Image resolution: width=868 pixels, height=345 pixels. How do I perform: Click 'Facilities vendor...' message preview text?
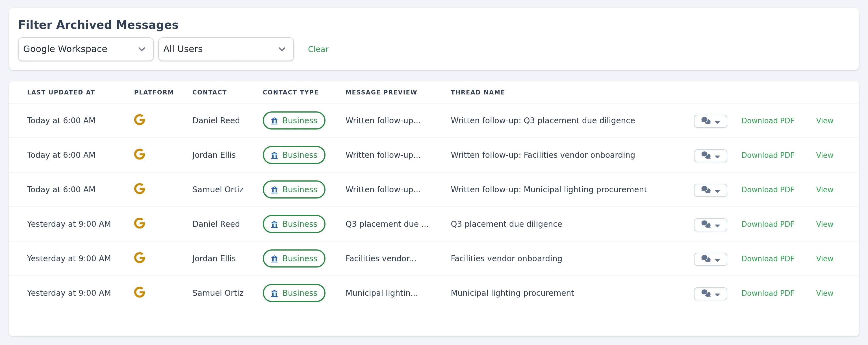[x=381, y=258]
